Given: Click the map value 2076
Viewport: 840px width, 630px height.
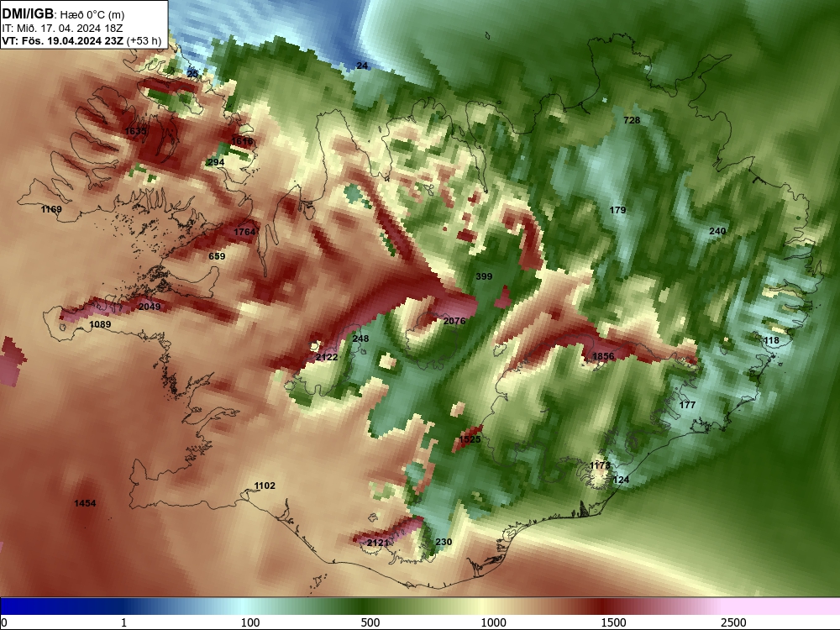Looking at the screenshot, I should click(x=454, y=321).
